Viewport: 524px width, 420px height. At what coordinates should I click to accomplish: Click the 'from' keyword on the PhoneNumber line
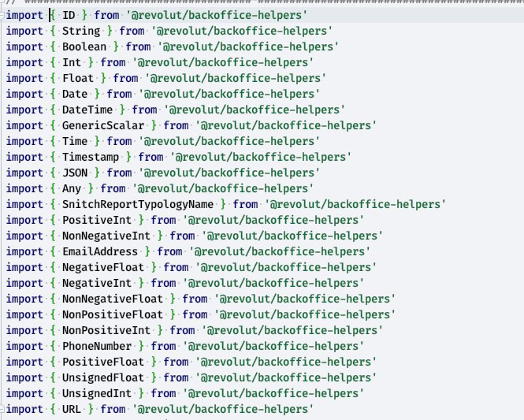click(x=163, y=346)
